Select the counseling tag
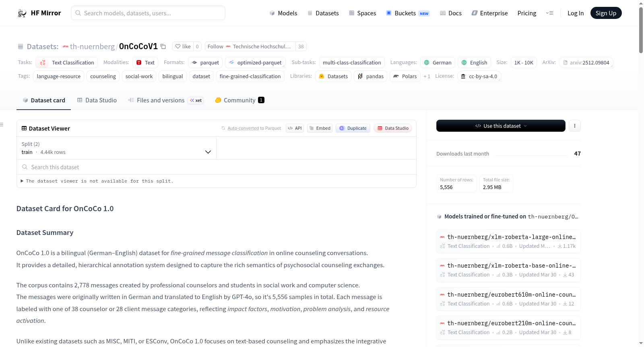The image size is (644, 347). [103, 76]
